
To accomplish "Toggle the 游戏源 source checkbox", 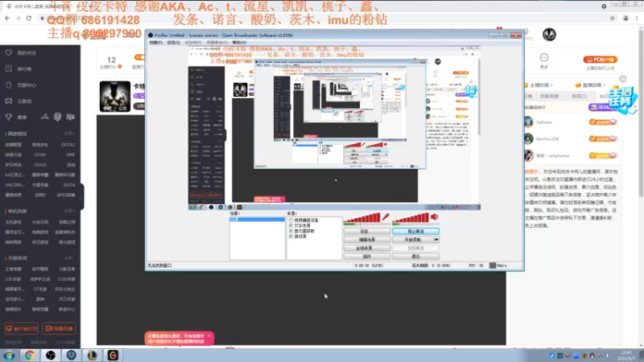I will pos(291,237).
